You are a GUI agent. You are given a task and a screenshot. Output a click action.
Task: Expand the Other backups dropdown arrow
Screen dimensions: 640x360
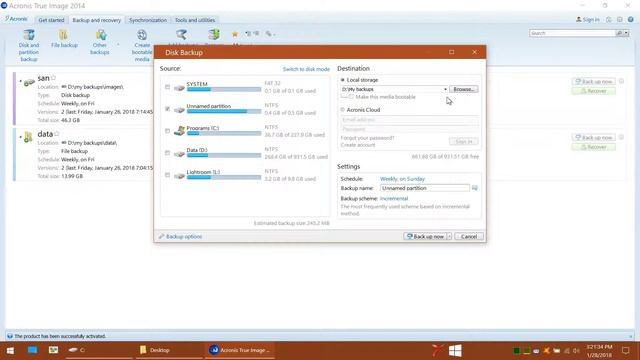coord(118,44)
